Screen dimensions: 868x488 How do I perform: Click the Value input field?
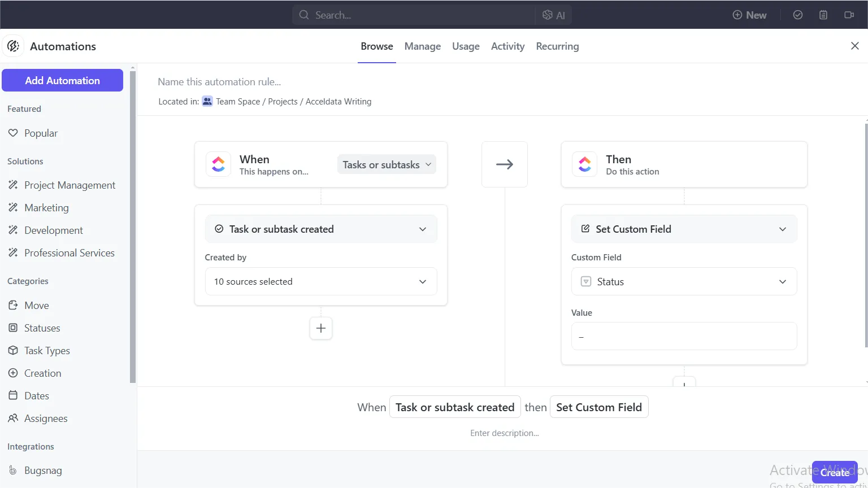684,336
